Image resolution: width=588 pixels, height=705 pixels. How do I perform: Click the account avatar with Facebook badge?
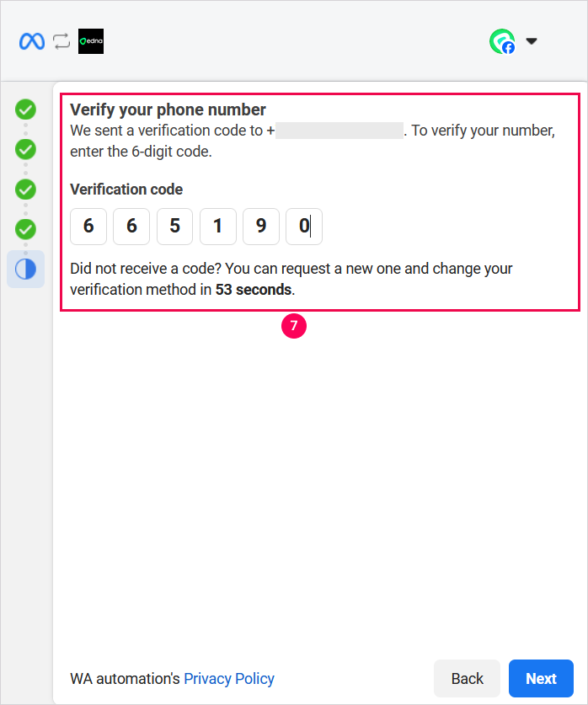coord(502,41)
